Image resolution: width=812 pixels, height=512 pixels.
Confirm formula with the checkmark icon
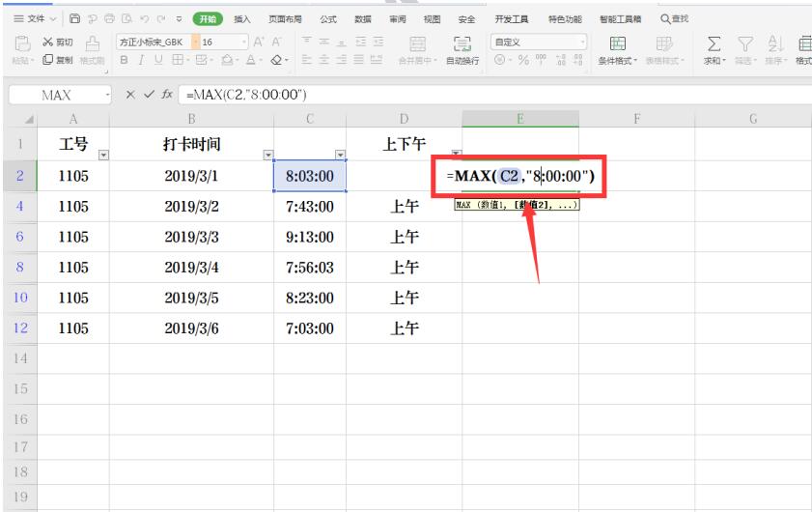tap(149, 95)
